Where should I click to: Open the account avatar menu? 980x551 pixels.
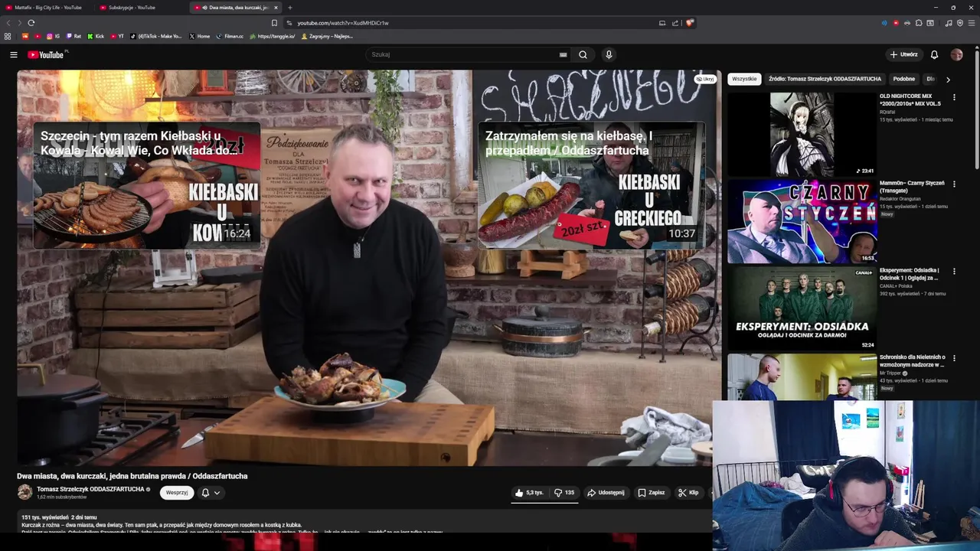coord(956,54)
